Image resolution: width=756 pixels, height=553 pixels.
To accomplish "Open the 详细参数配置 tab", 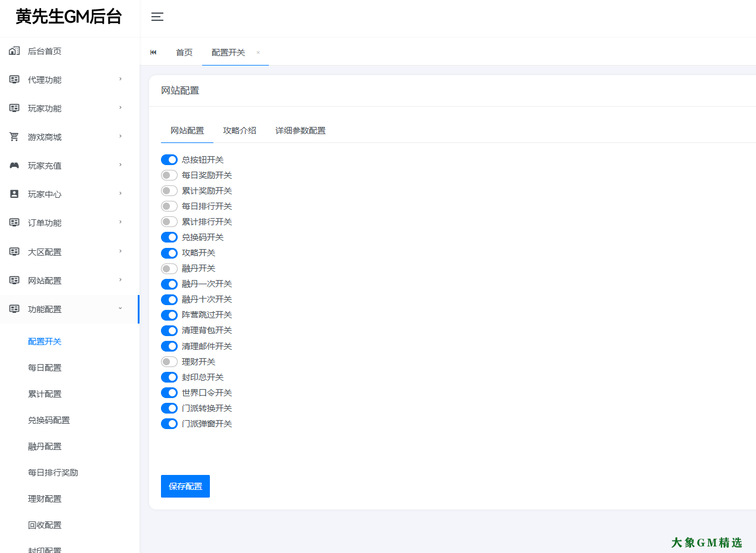I will 300,130.
